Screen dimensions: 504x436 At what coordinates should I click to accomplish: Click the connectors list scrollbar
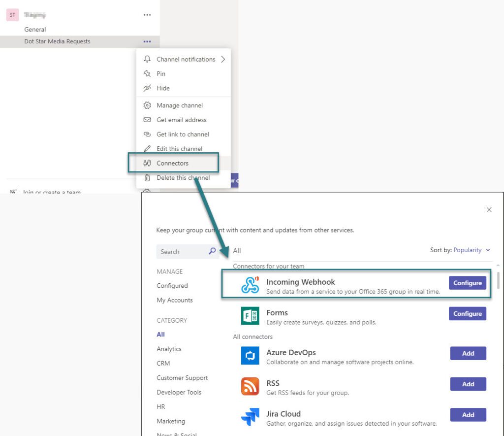click(x=498, y=281)
